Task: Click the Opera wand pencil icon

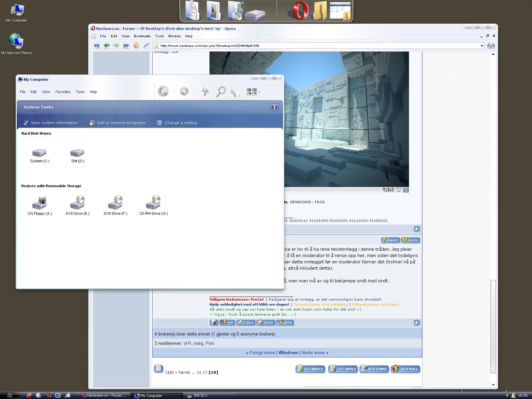Action: pyautogui.click(x=146, y=46)
